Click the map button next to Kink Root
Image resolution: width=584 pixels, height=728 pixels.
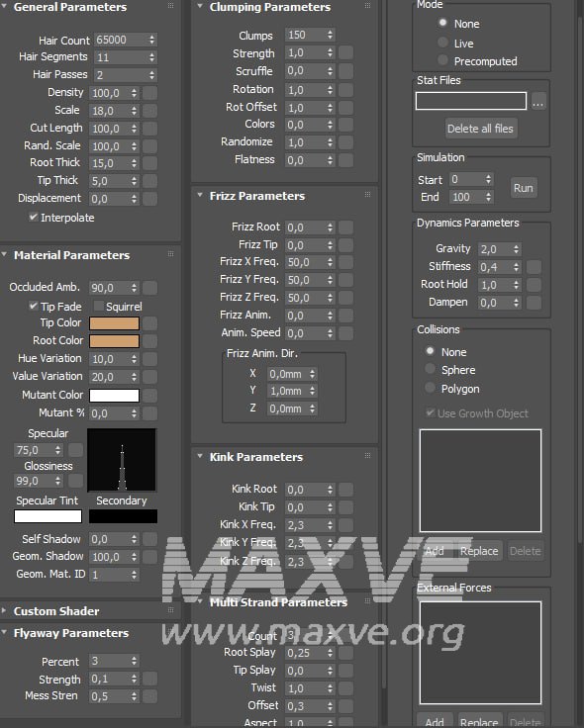[x=345, y=490]
